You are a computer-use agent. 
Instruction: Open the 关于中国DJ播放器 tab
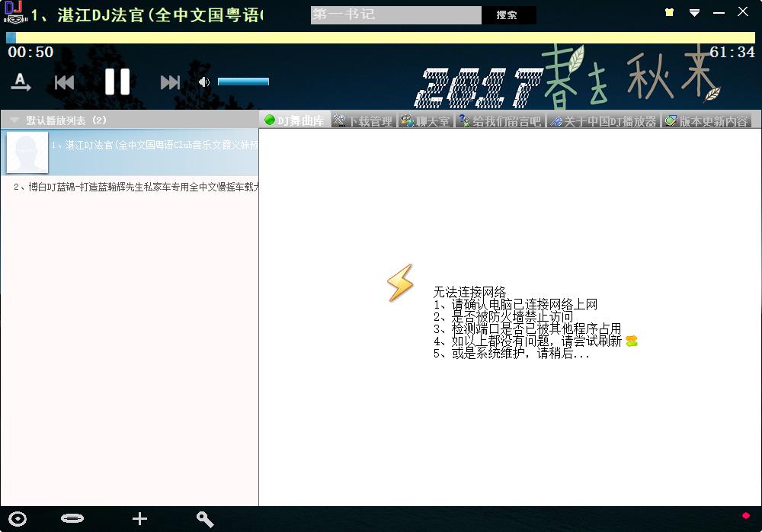click(603, 120)
